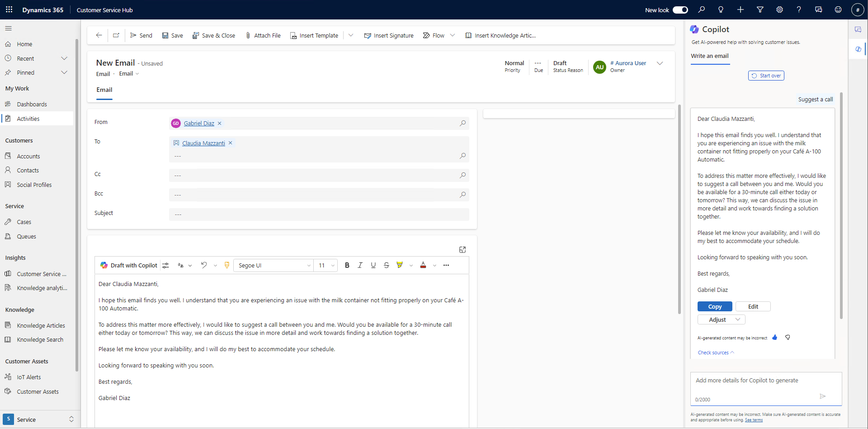868x429 pixels.
Task: Open the Insert Template dropdown arrow
Action: [351, 35]
